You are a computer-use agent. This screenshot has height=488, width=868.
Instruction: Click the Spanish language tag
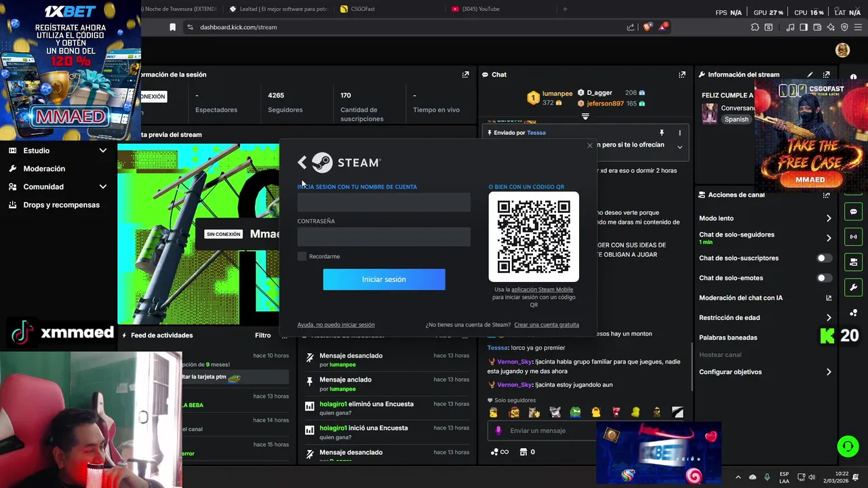pyautogui.click(x=736, y=119)
